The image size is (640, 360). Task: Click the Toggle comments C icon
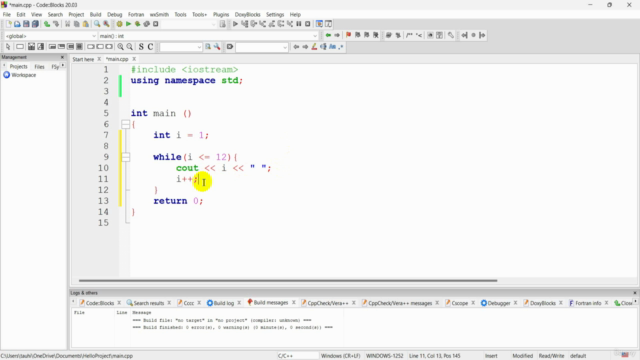click(x=150, y=47)
